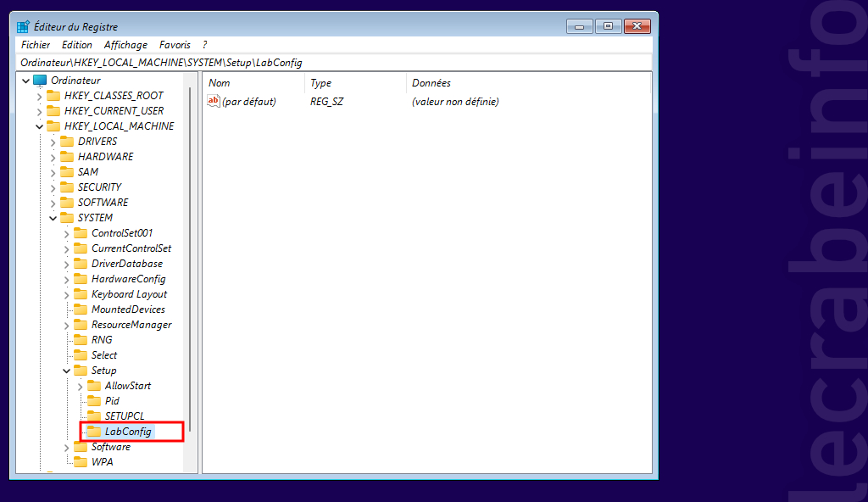Expand the DriverDatabase chevron
The image size is (868, 502).
[x=66, y=265]
